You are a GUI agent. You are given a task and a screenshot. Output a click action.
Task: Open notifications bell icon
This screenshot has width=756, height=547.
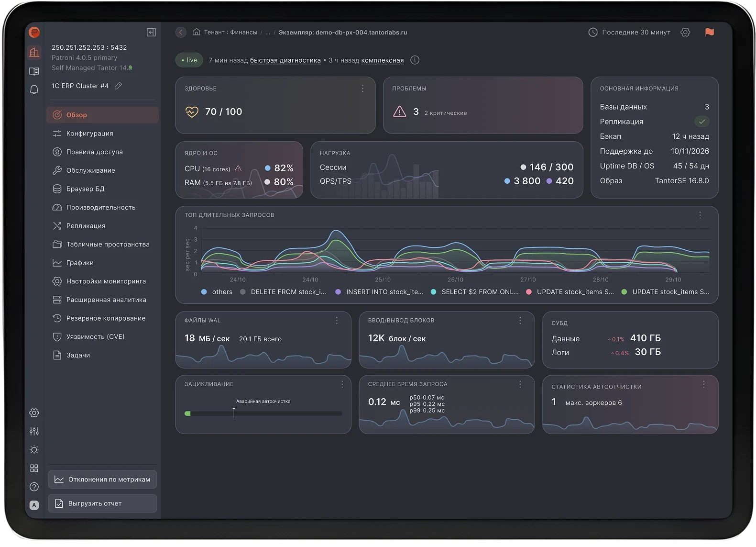coord(34,89)
